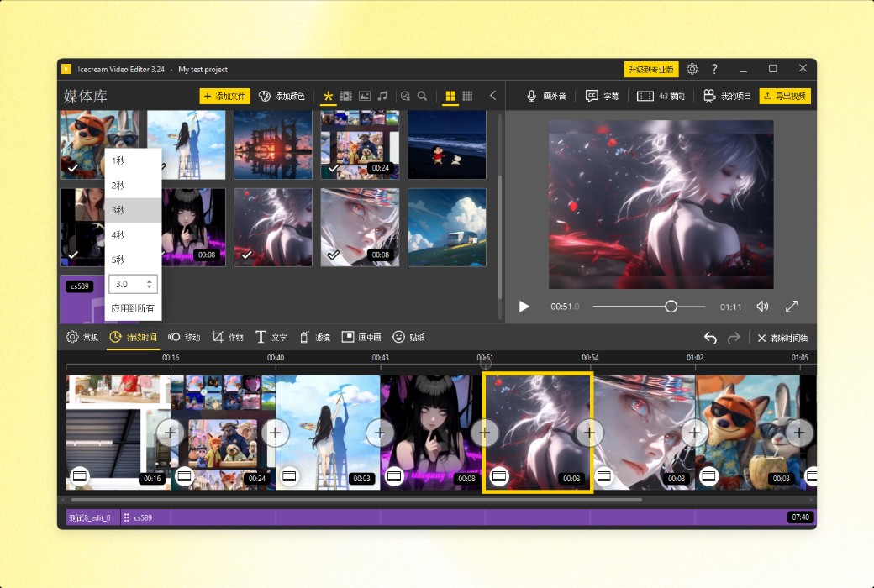This screenshot has width=874, height=588.
Task: Open the media library search
Action: pos(423,96)
